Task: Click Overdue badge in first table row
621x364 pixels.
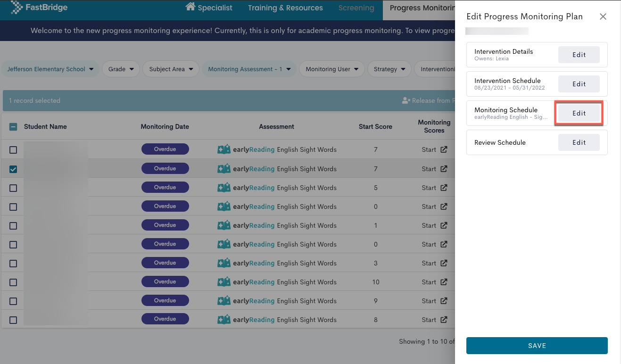Action: point(165,149)
